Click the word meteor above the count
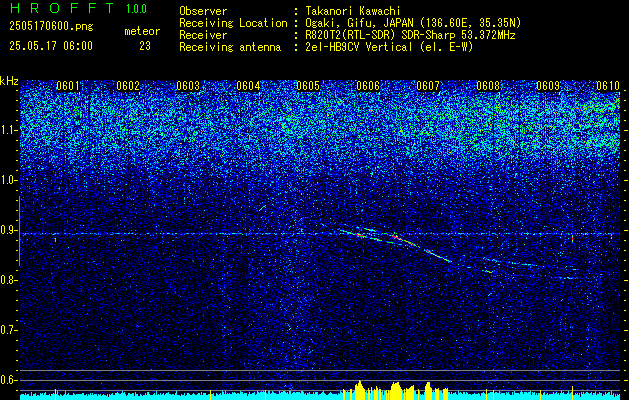This screenshot has height=400, width=629. (142, 31)
